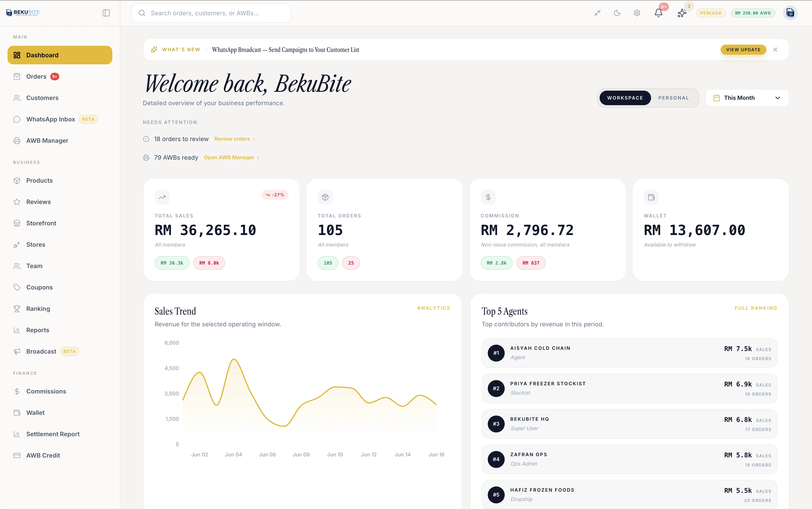Screen dimensions: 812x509
Task: Click the Broadcast megaphone icon
Action: coord(17,351)
